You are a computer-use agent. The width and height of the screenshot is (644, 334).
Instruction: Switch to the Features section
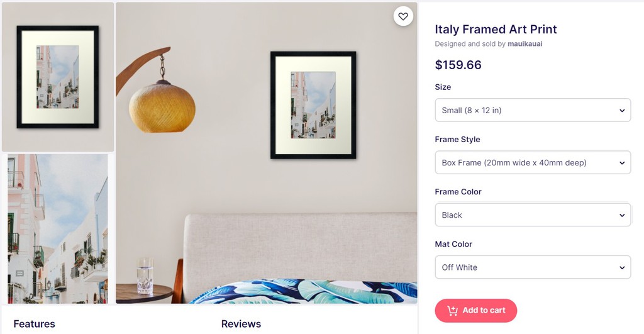tap(34, 324)
